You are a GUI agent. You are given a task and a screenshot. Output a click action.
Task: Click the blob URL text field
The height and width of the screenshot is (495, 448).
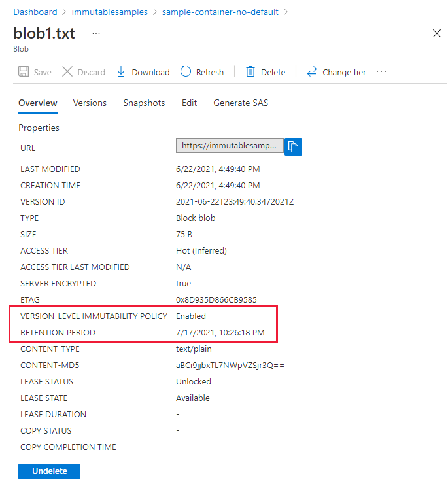[x=230, y=146]
